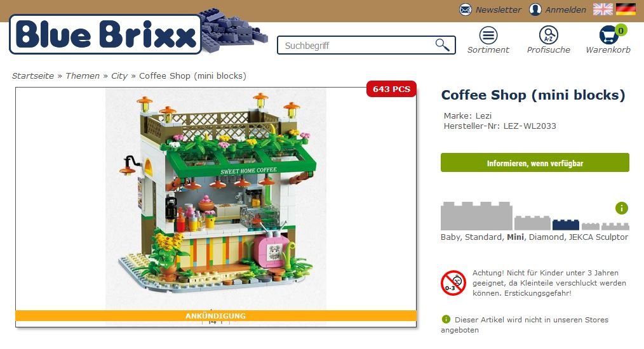Open the Themen breadcrumb link
This screenshot has width=644, height=349.
[83, 76]
